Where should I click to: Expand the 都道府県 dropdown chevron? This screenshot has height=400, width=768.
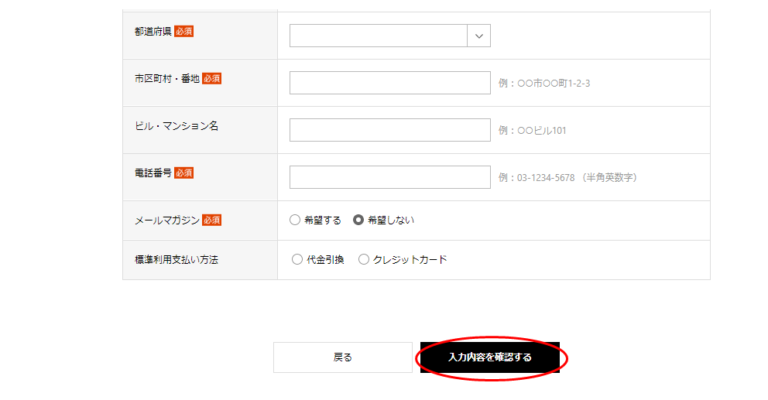(478, 36)
